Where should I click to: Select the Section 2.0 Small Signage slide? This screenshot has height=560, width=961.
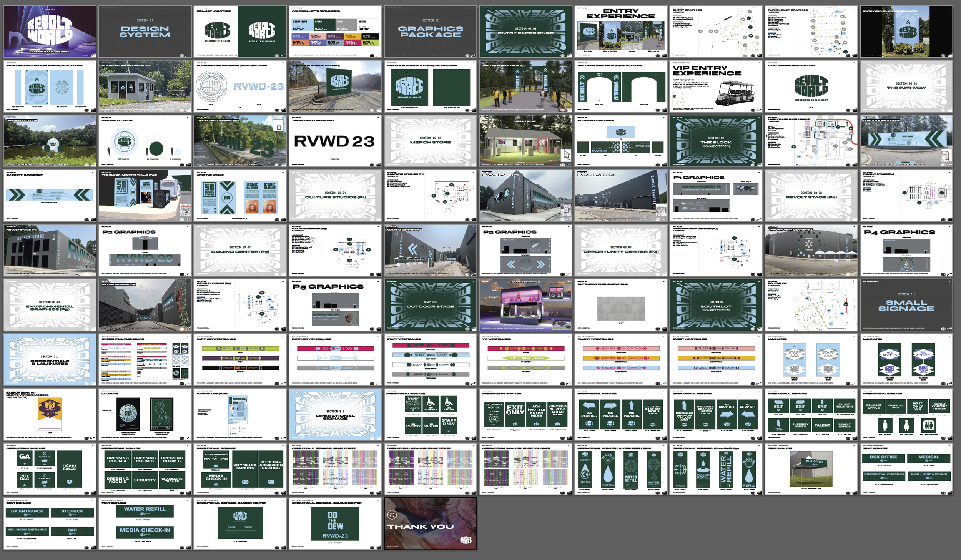point(906,305)
